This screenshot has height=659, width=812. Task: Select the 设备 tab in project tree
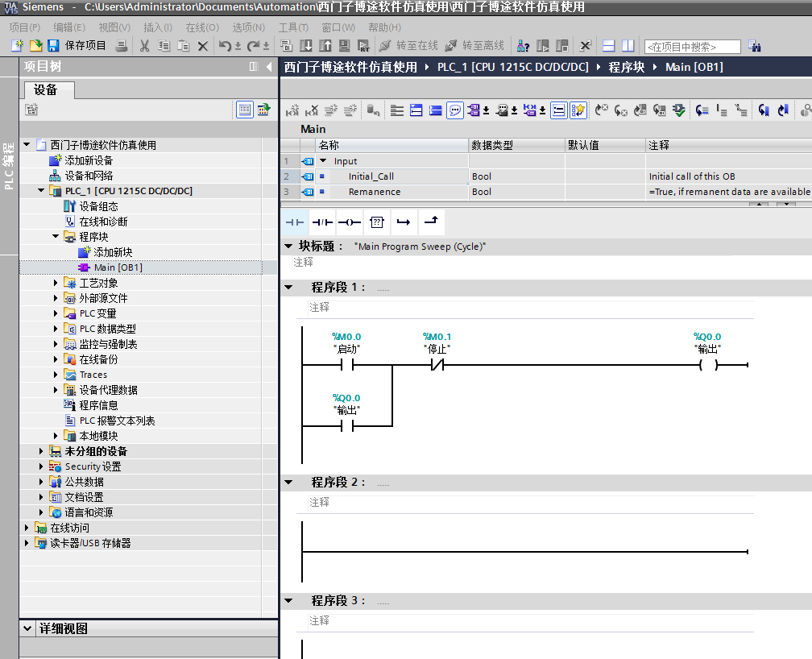pyautogui.click(x=50, y=89)
